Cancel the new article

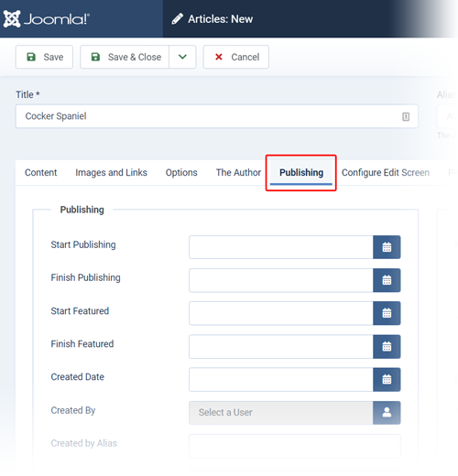pos(236,57)
